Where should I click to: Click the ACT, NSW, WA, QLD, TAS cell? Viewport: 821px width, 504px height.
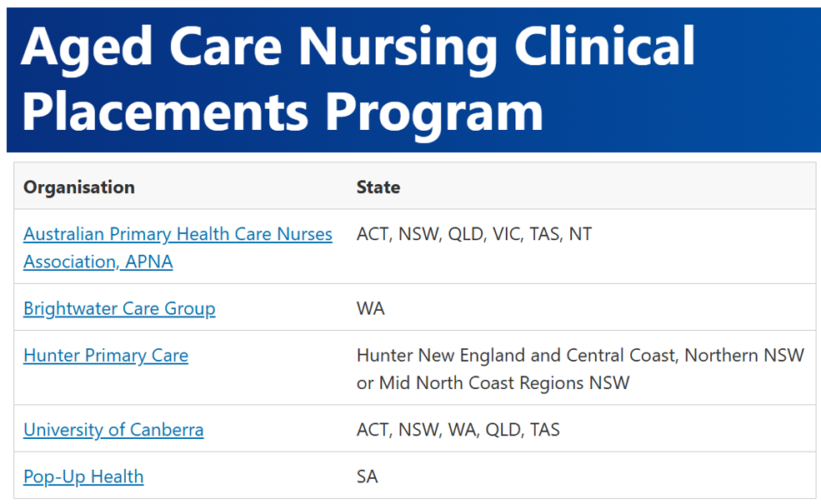tap(458, 429)
